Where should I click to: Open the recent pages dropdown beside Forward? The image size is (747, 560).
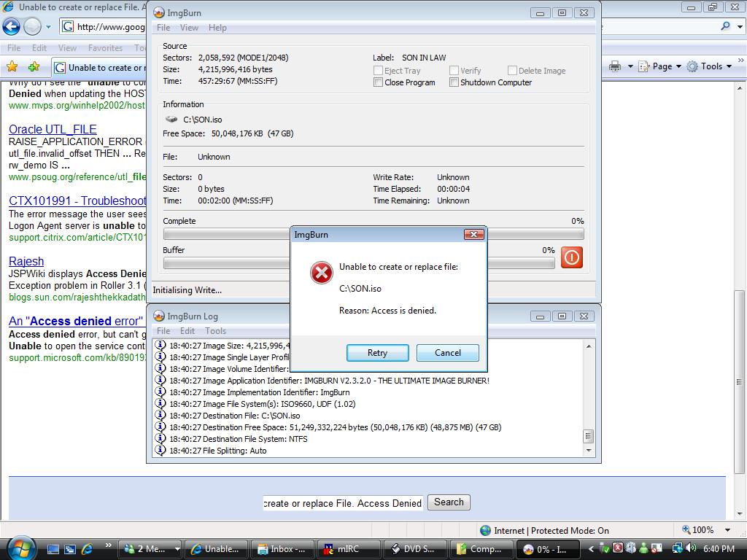[48, 27]
